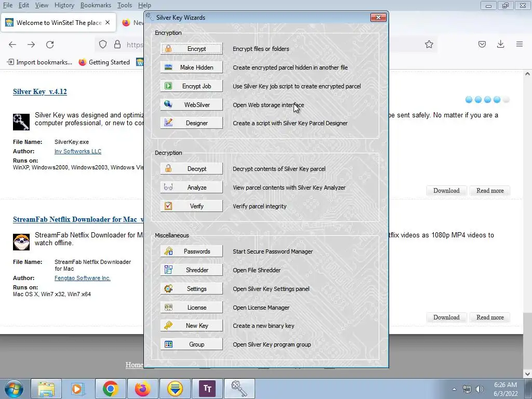Image resolution: width=532 pixels, height=399 pixels.
Task: Click the page scrollbar down arrow
Action: tap(527, 374)
